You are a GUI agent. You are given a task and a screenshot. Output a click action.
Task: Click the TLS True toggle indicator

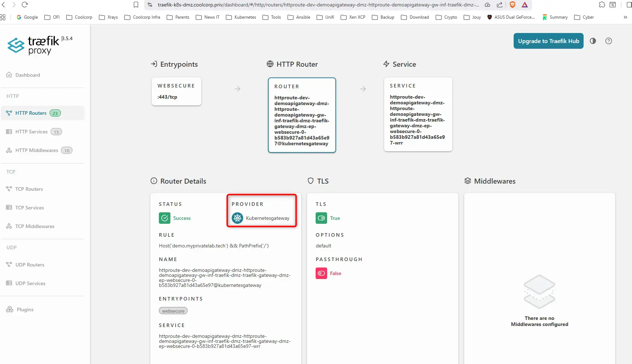coord(321,218)
